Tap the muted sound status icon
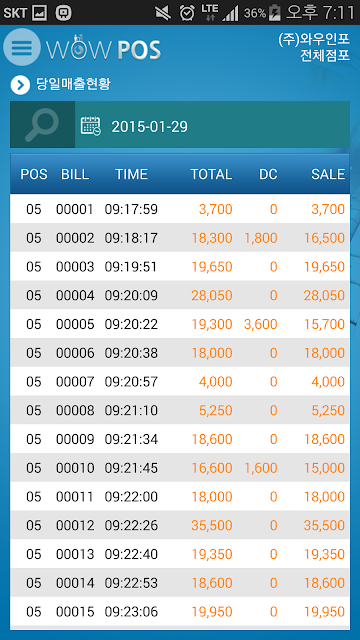This screenshot has height=640, width=360. [x=163, y=13]
